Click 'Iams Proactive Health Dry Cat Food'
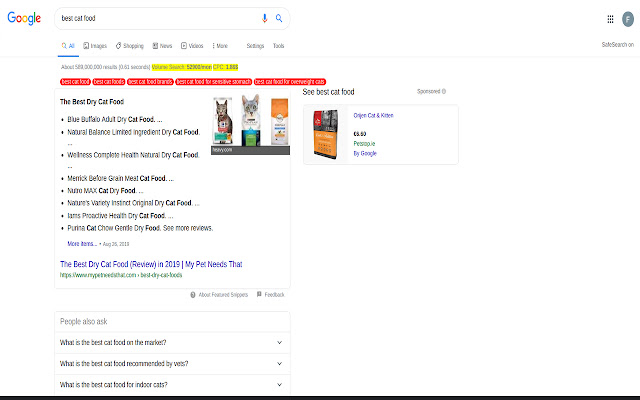640x400 pixels. click(x=120, y=216)
